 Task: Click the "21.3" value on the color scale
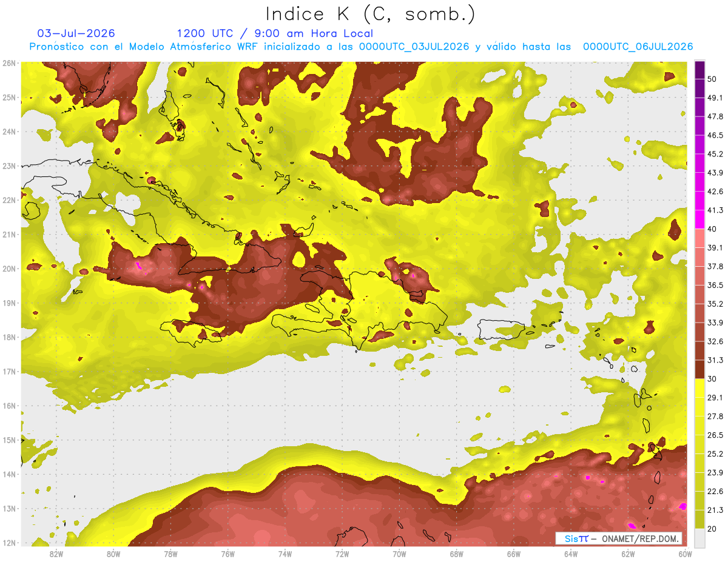(715, 510)
